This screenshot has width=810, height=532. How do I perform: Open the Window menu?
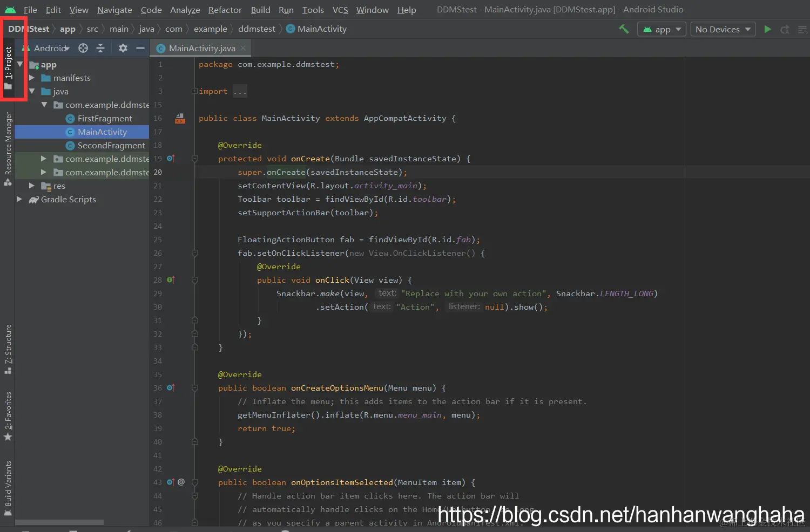coord(372,10)
